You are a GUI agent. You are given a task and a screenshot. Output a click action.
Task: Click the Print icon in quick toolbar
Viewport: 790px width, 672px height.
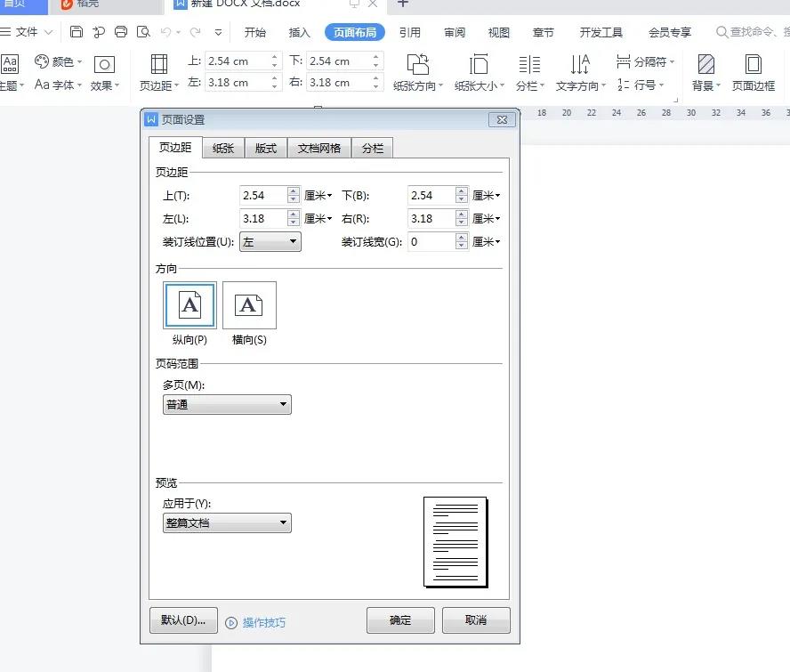121,32
